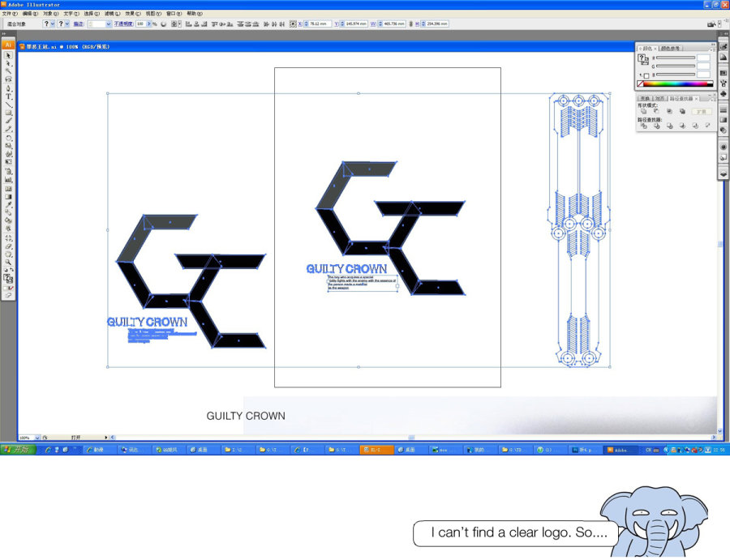Image resolution: width=730 pixels, height=560 pixels.
Task: Open the fill color dropdown in control bar
Action: point(52,24)
